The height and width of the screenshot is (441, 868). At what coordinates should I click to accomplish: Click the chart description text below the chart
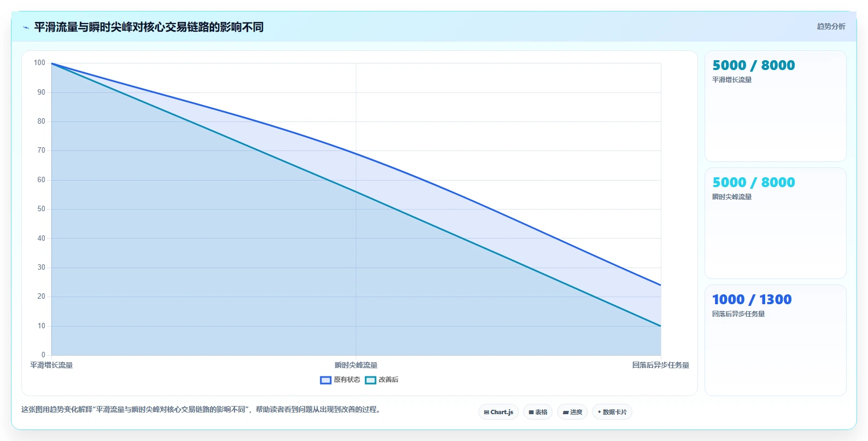tap(201, 409)
